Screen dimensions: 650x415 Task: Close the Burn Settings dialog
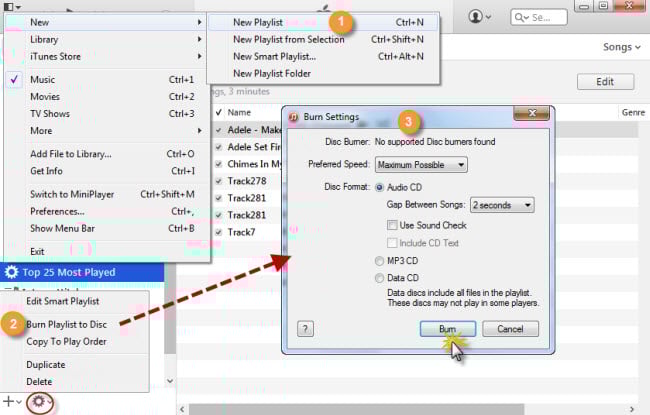[x=533, y=113]
